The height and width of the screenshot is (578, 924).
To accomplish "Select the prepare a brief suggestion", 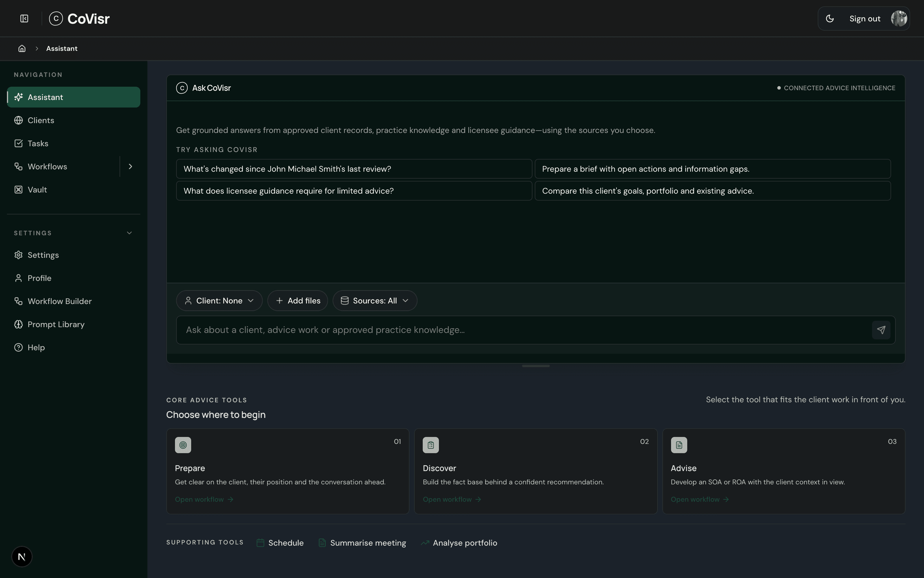I will (x=712, y=169).
